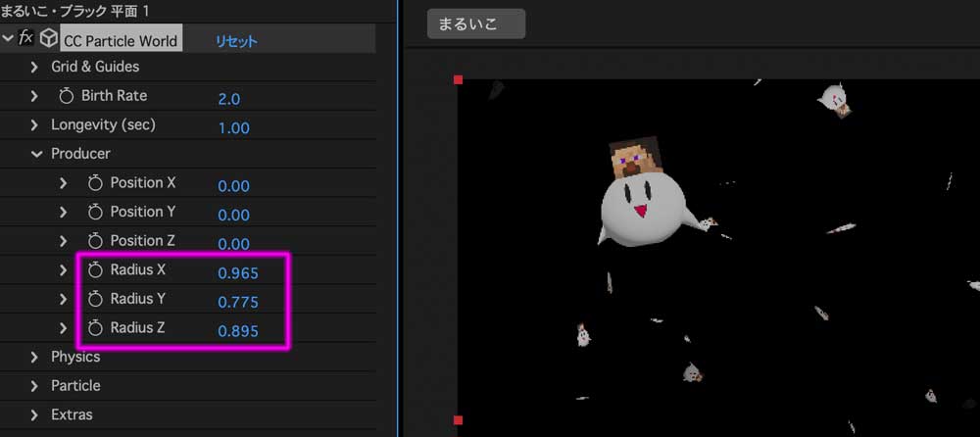Toggle the fx switch for CC Particle World

tap(25, 39)
